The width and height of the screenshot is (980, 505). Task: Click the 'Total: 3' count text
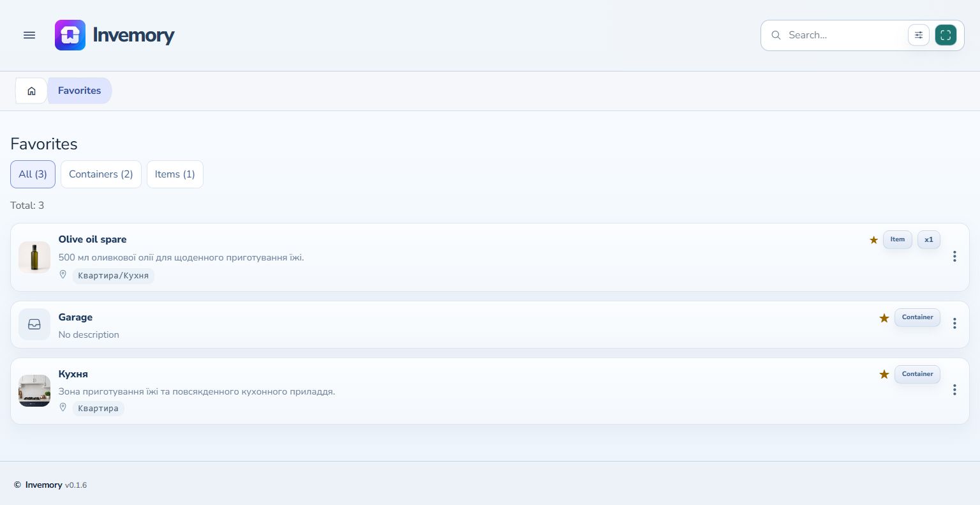point(27,206)
